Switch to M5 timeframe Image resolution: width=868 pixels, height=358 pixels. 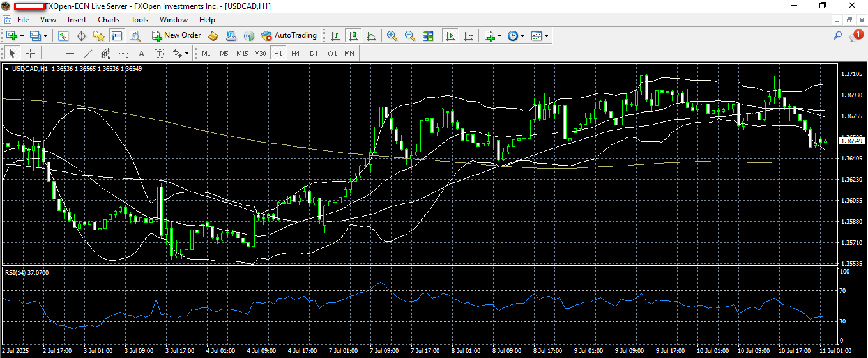click(224, 53)
